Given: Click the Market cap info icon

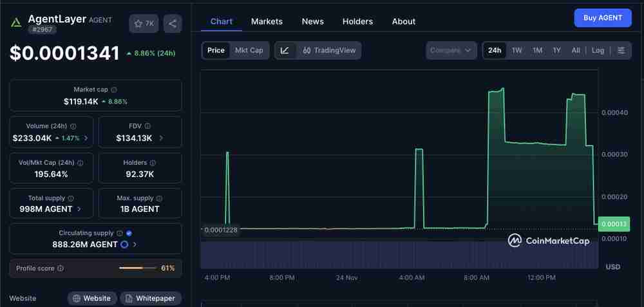Looking at the screenshot, I should (x=114, y=90).
